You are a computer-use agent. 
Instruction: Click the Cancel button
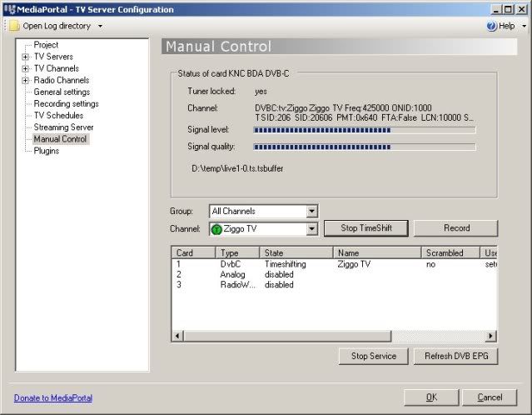pyautogui.click(x=490, y=397)
